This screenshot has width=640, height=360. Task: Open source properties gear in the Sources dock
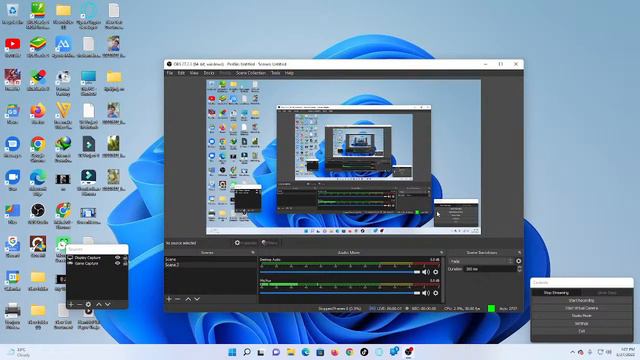[88, 304]
